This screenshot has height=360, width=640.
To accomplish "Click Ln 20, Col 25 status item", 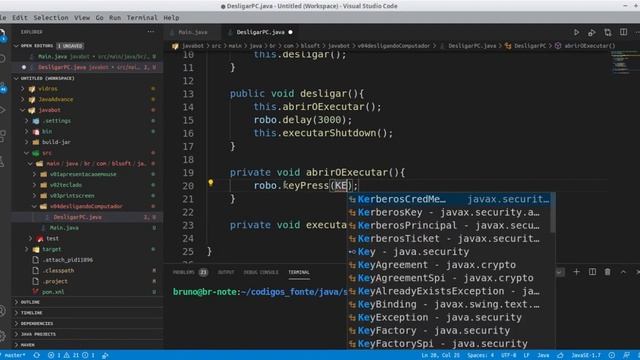I will point(441,355).
